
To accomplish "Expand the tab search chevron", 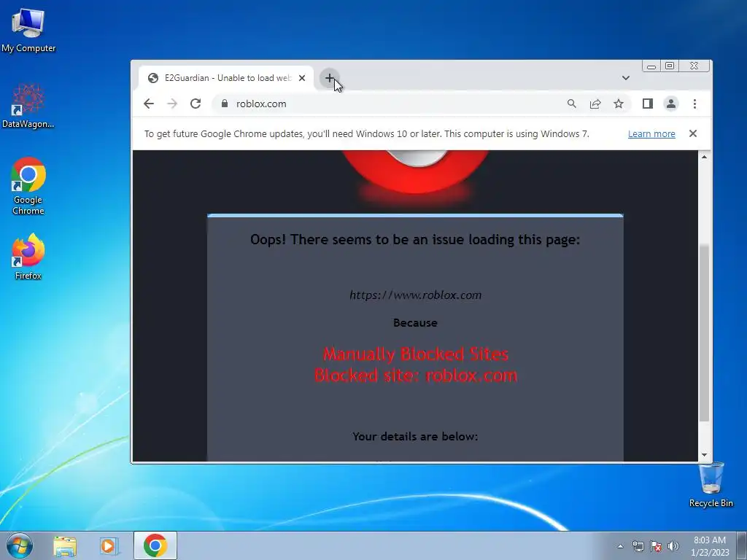I will pyautogui.click(x=626, y=78).
